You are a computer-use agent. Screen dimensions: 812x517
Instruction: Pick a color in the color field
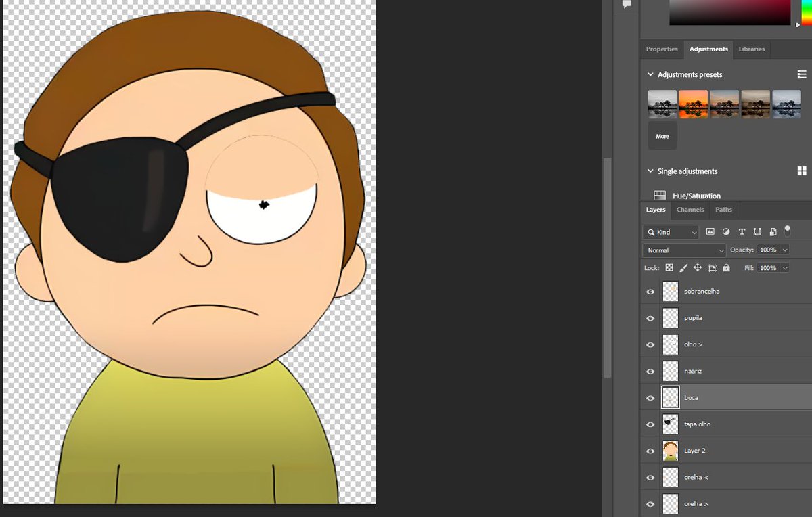729,12
